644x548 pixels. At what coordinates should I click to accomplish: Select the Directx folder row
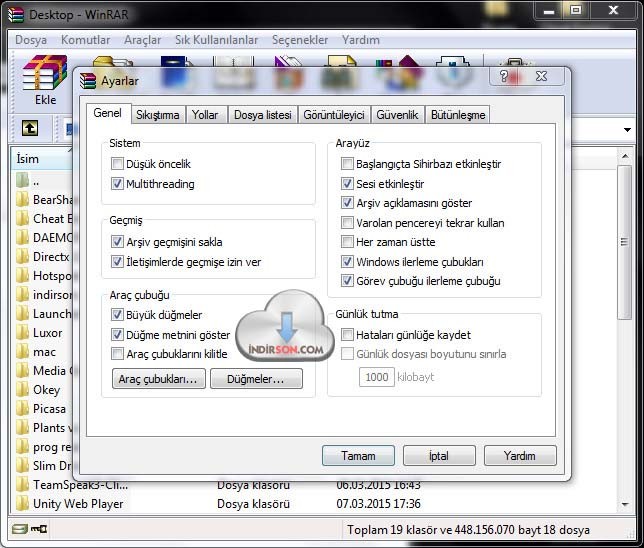tap(44, 256)
